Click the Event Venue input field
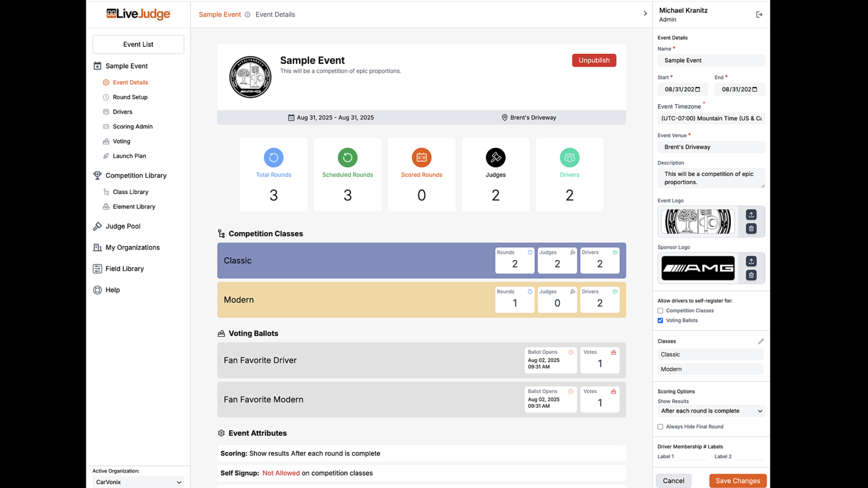The width and height of the screenshot is (868, 488). [x=711, y=147]
